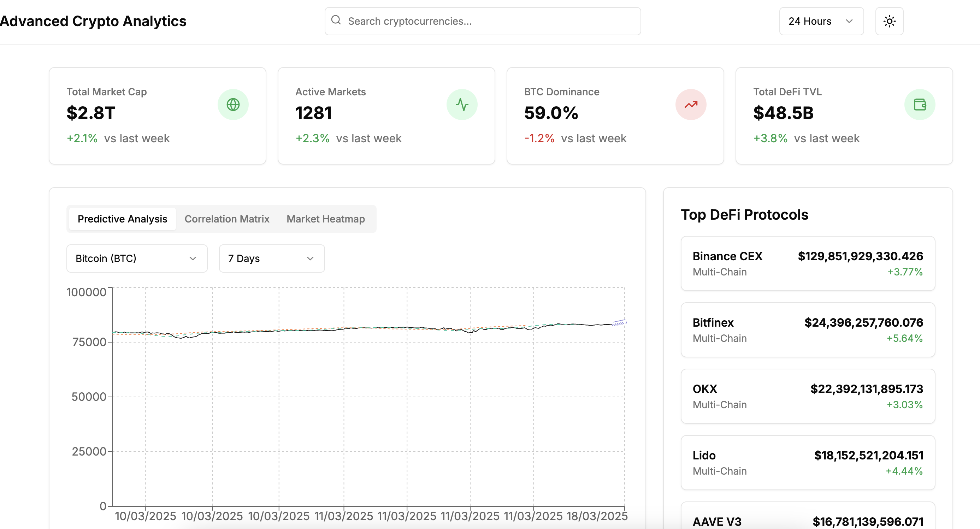Open the Bitfinex protocol card

coord(807,330)
